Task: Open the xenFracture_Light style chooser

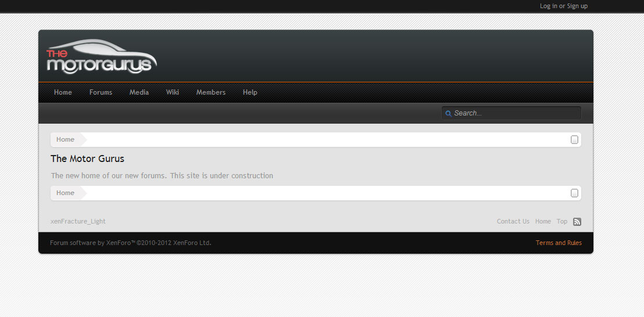Action: coord(78,221)
